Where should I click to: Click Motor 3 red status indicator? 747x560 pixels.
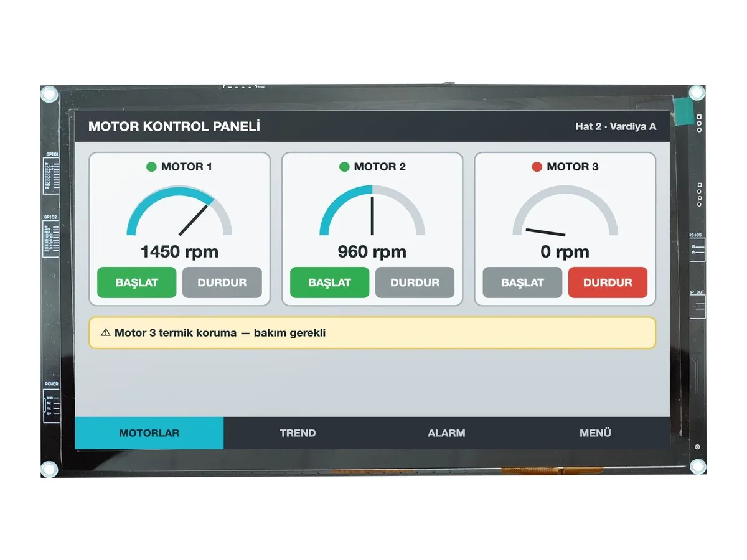[537, 167]
